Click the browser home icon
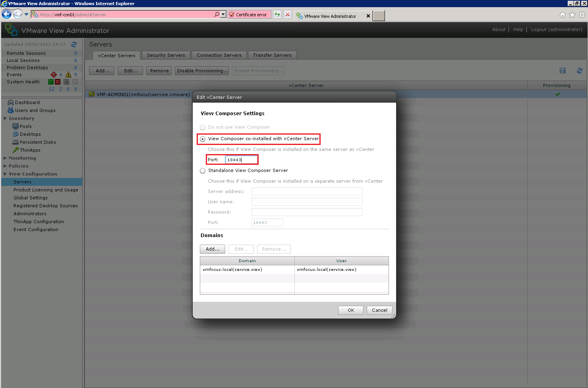The image size is (588, 388). tap(562, 15)
